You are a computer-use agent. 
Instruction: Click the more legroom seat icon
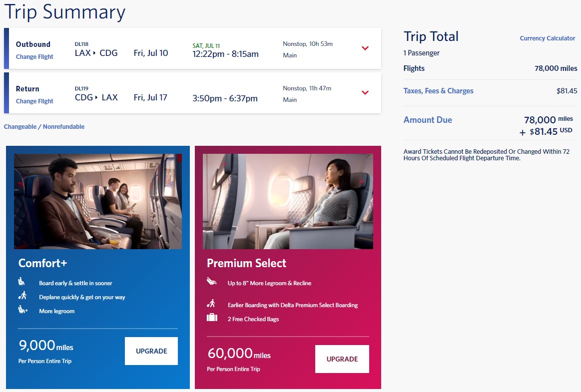pos(22,310)
